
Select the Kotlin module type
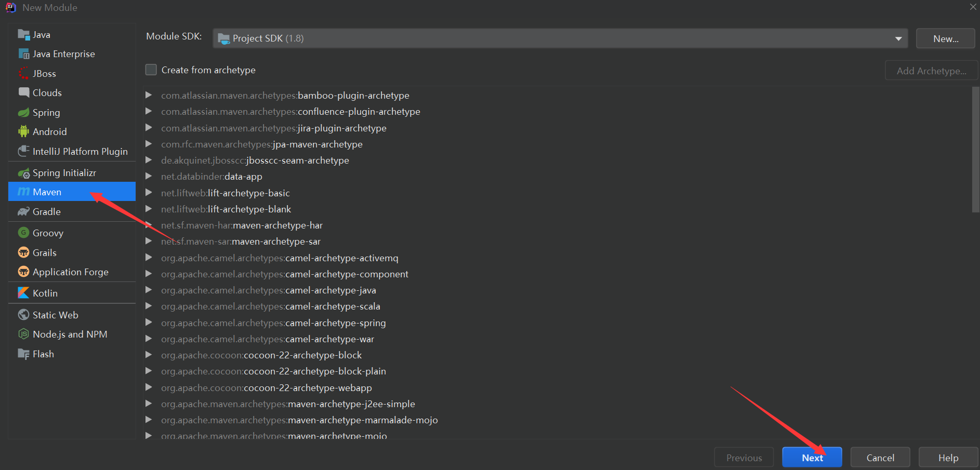(x=72, y=293)
